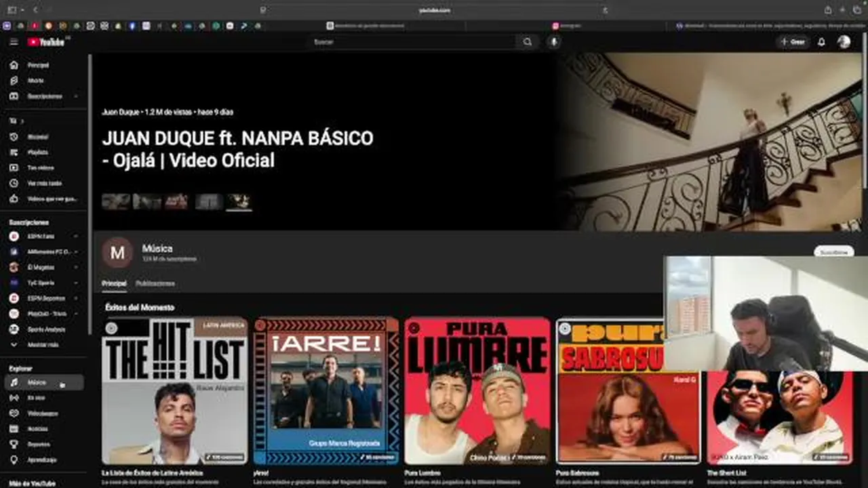The width and height of the screenshot is (868, 488).
Task: Open the ESPN Deportes subscription channel
Action: click(x=44, y=298)
